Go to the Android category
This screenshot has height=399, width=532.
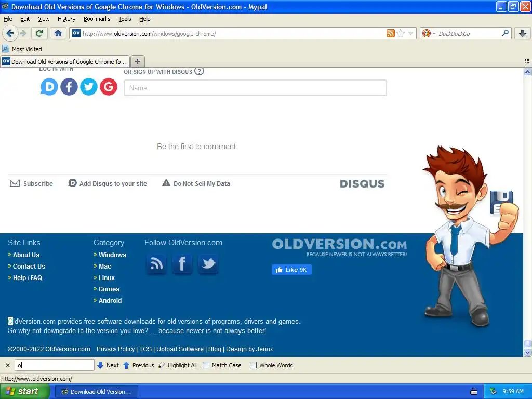tap(110, 301)
